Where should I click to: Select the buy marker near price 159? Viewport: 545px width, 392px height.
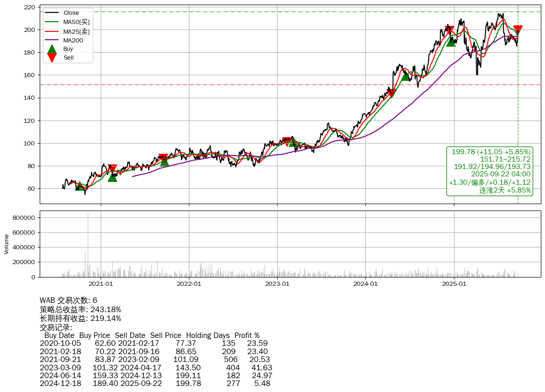click(x=406, y=76)
